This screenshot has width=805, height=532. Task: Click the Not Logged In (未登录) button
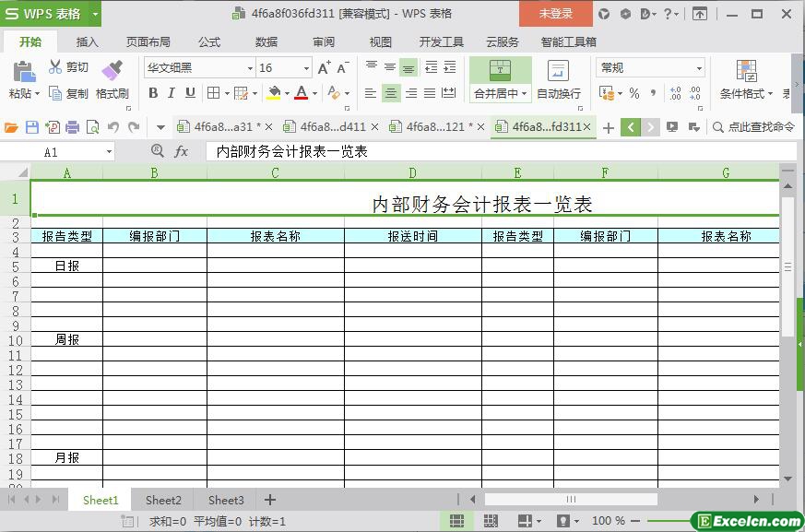tap(555, 14)
